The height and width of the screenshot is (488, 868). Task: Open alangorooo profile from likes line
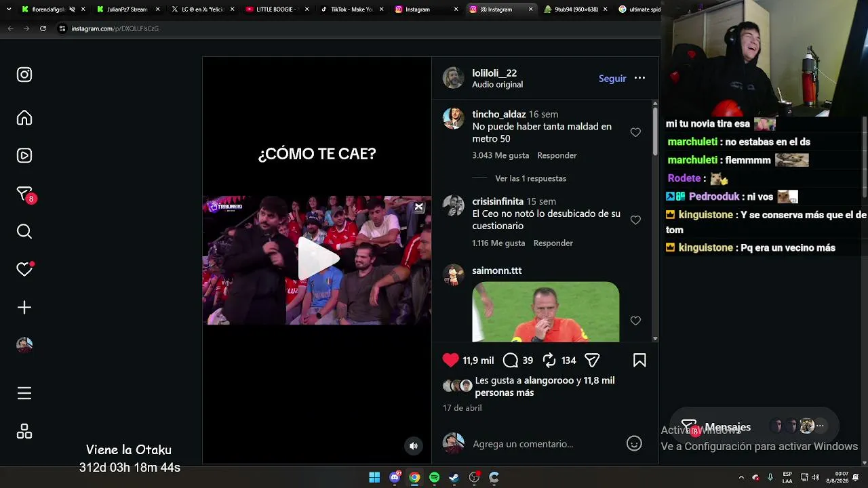point(549,381)
